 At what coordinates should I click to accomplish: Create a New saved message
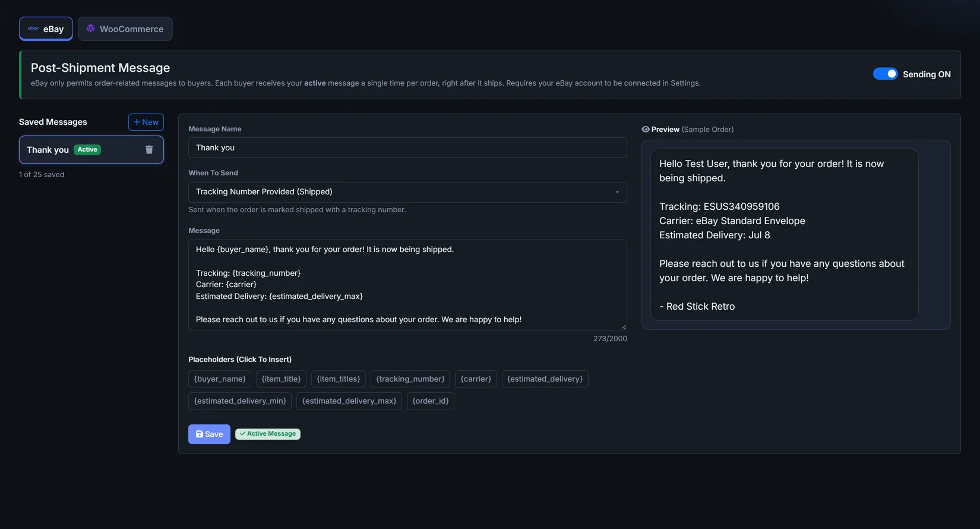[x=146, y=122]
